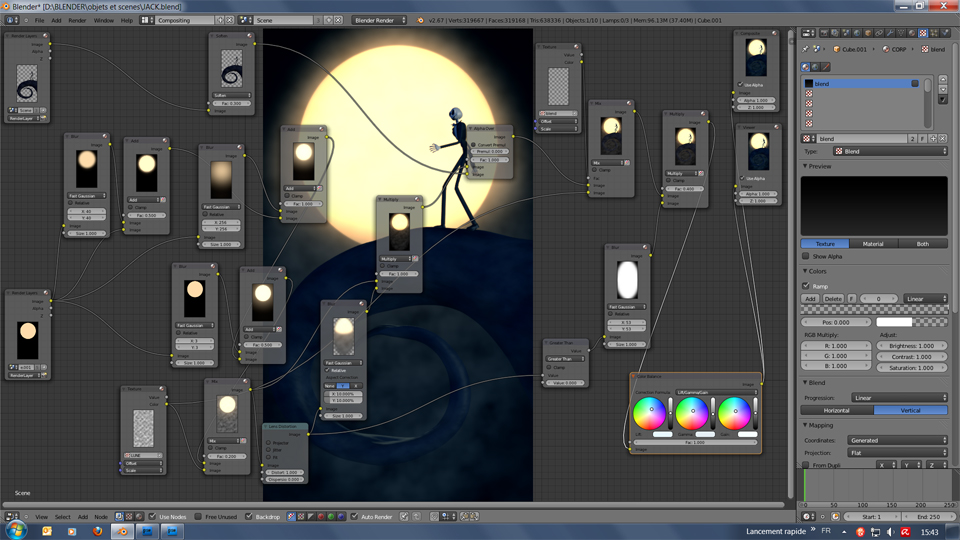Open the Window menu
Screen dimensions: 960x540
pos(103,20)
